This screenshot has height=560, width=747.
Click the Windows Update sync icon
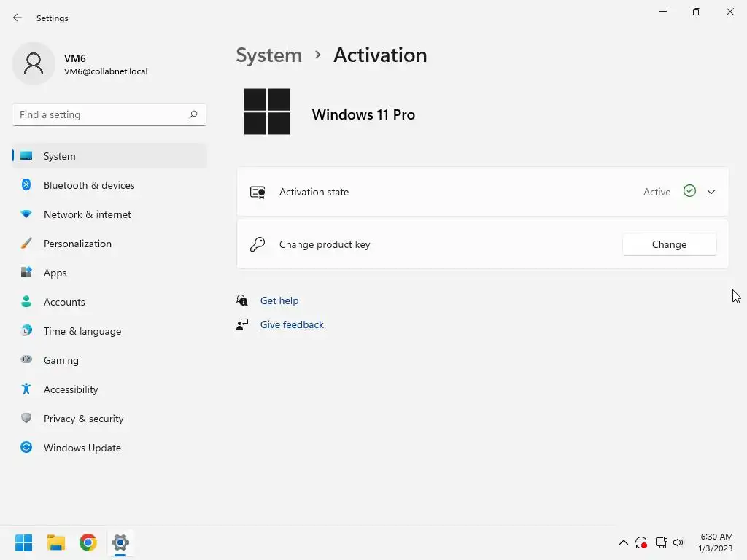tap(26, 448)
